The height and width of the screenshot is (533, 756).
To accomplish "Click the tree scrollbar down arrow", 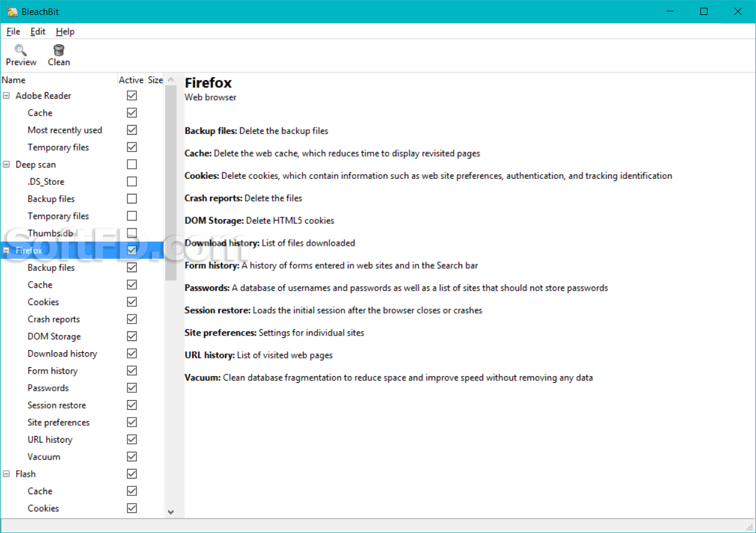I will 171,512.
